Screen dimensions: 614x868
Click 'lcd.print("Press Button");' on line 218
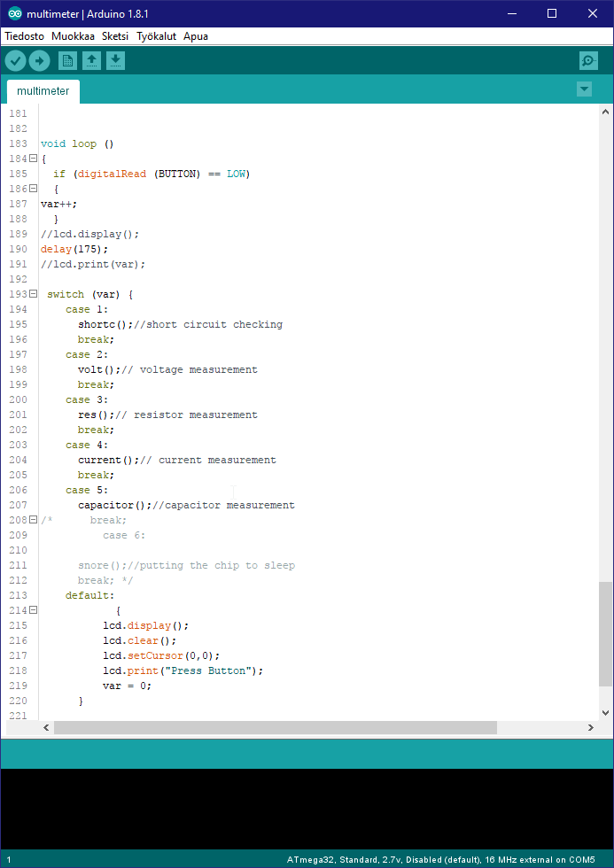[183, 671]
